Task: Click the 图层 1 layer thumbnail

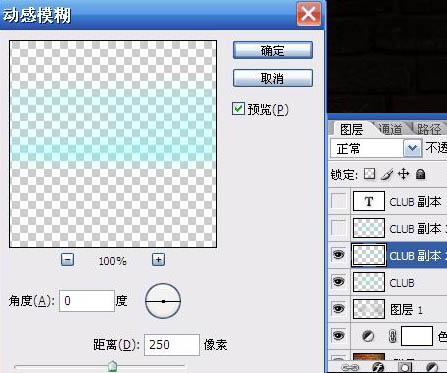Action: pyautogui.click(x=369, y=309)
